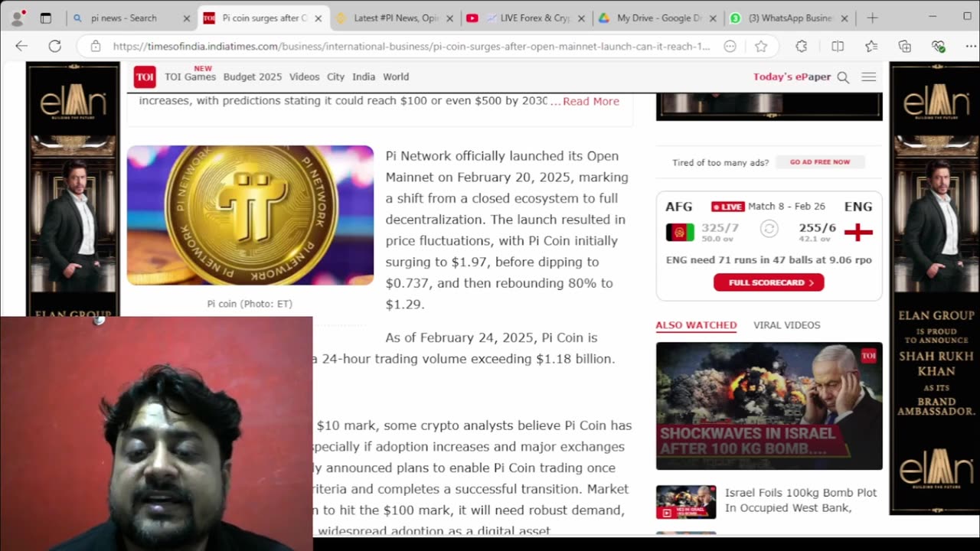Click the browser back arrow
Image resolution: width=980 pixels, height=551 pixels.
(21, 47)
